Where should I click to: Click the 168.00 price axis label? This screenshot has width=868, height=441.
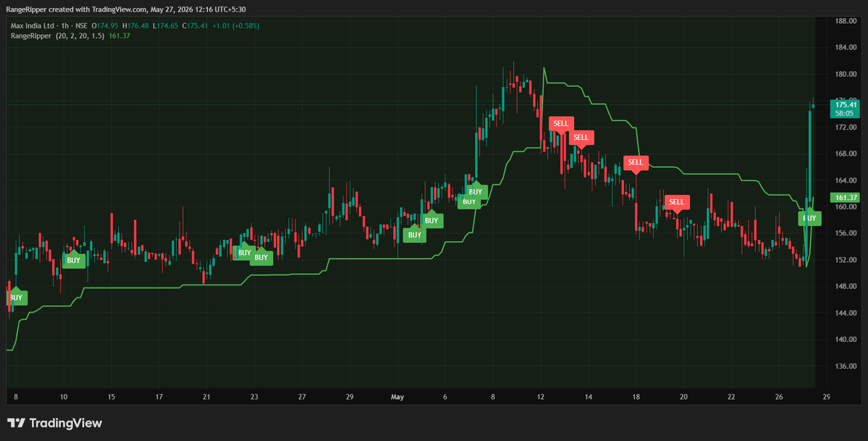click(x=846, y=154)
